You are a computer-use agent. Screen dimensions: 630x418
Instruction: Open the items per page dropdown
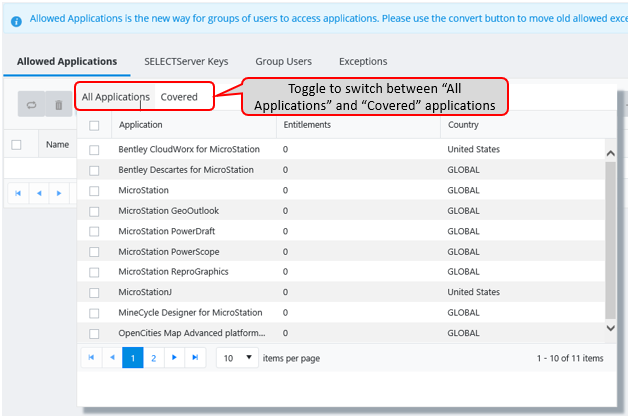tap(237, 358)
